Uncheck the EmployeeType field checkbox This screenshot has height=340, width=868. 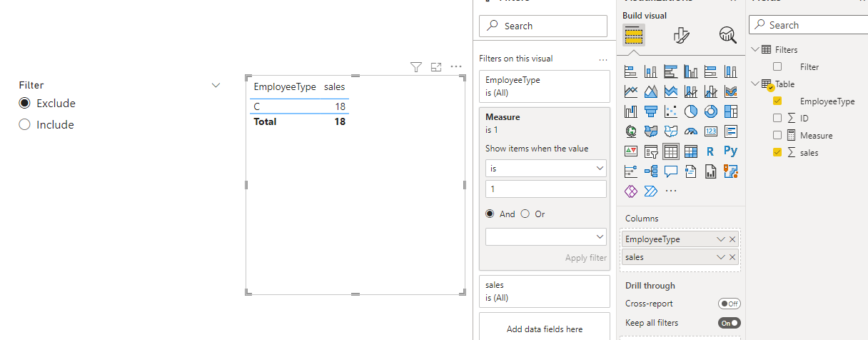coord(778,101)
